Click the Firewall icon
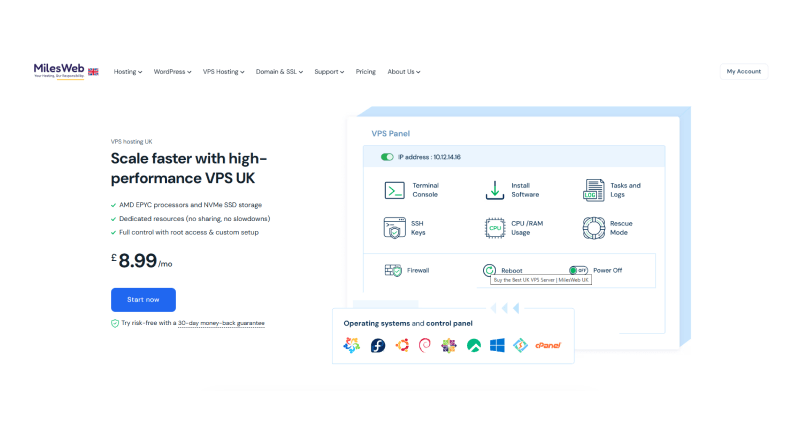The image size is (800, 445). pos(393,270)
